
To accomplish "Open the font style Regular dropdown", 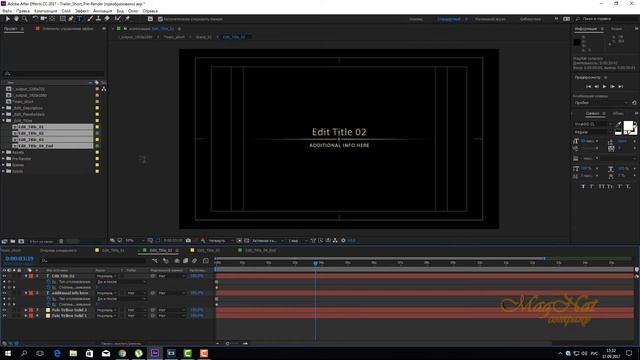I will 593,132.
